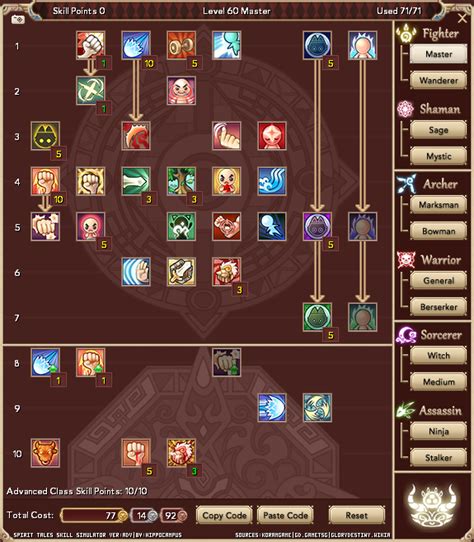Switch to the Wanderer class tab
The height and width of the screenshot is (542, 474).
[438, 81]
